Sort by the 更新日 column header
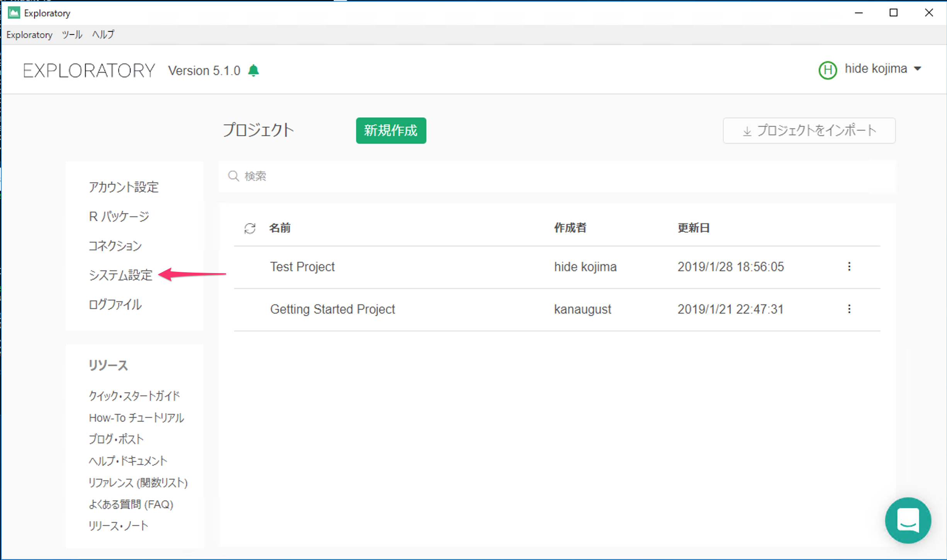Image resolution: width=947 pixels, height=560 pixels. tap(694, 228)
